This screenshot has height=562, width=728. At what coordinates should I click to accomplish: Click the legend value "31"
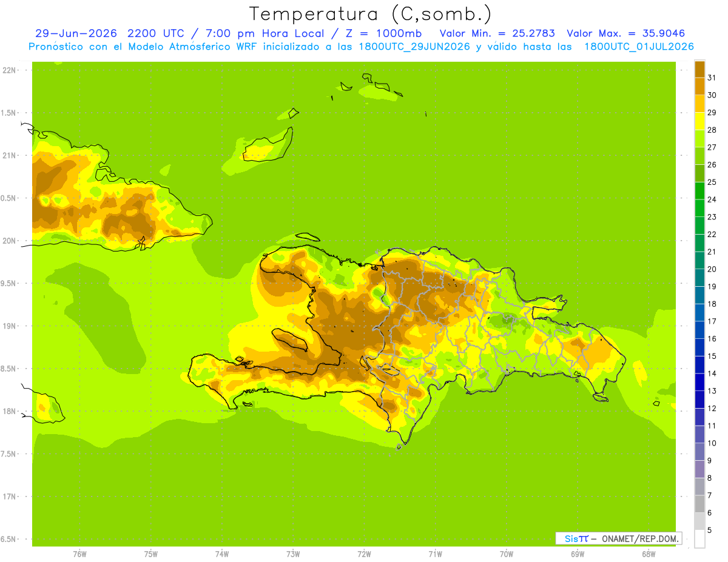point(712,78)
